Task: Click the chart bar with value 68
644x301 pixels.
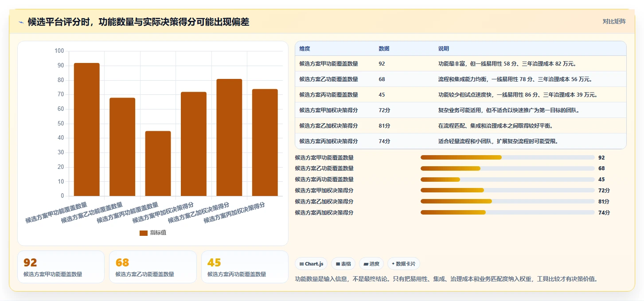Action: click(x=122, y=147)
